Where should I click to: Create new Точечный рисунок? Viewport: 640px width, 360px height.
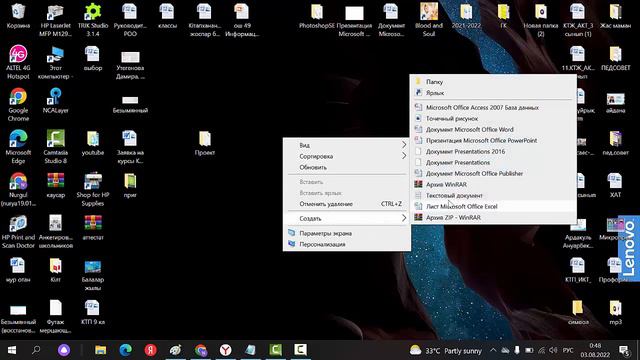(x=493, y=118)
